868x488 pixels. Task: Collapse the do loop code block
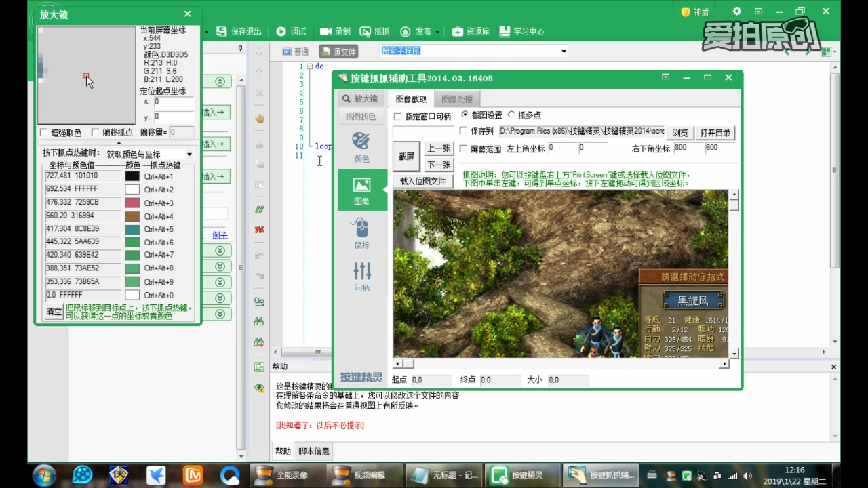(310, 66)
